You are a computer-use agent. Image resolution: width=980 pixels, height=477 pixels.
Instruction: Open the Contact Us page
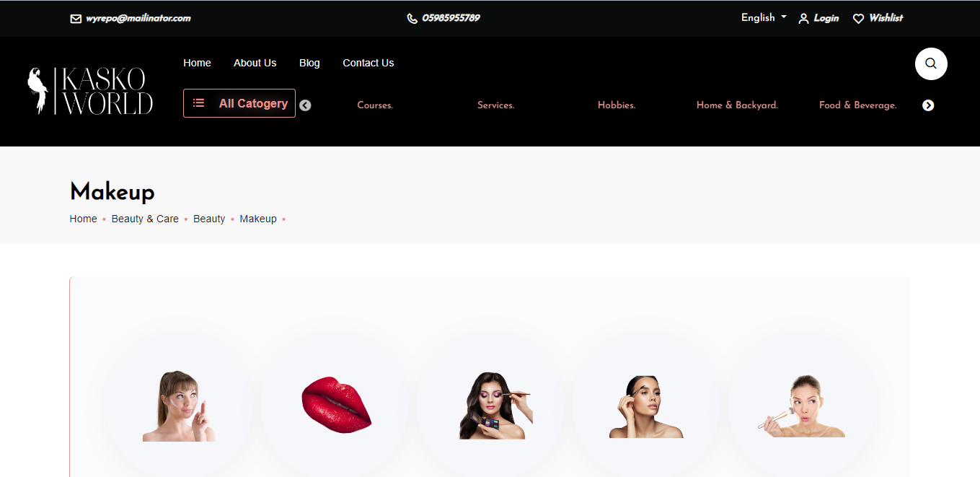point(368,63)
